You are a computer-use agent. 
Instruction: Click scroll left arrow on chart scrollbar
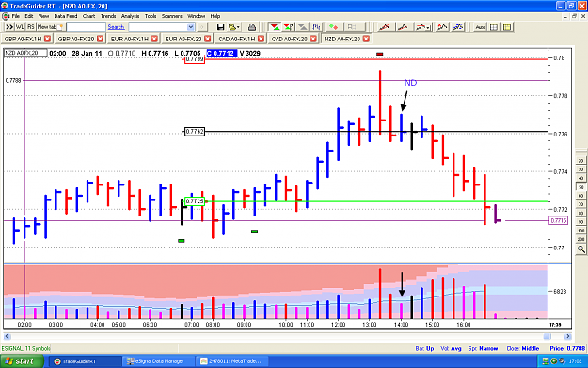point(7,336)
